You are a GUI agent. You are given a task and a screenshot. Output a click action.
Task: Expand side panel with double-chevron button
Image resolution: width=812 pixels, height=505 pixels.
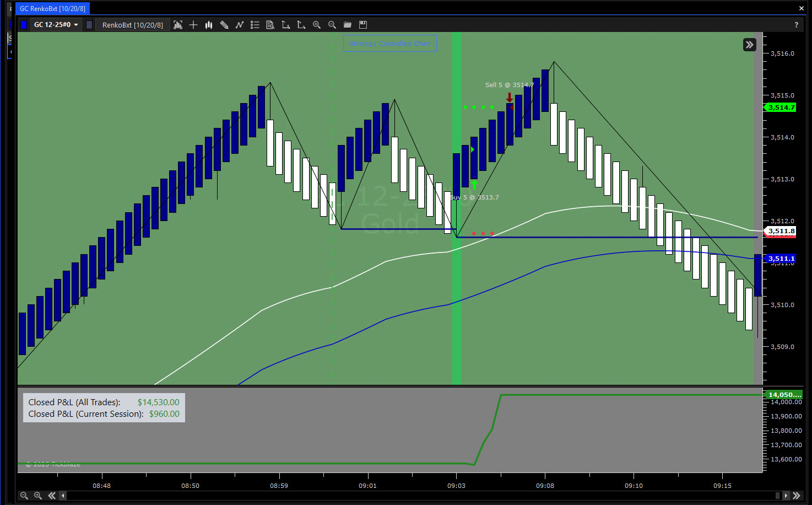[749, 45]
